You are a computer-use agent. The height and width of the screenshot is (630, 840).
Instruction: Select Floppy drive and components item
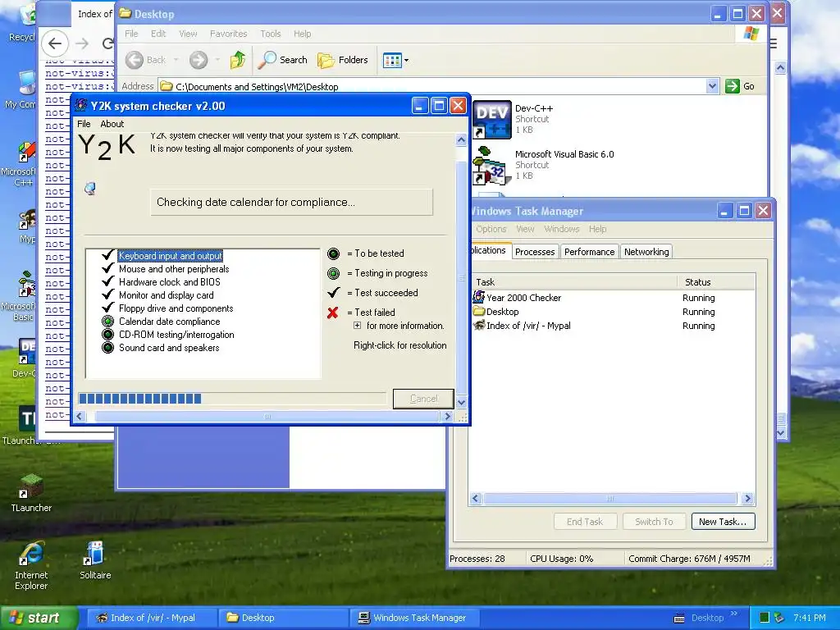pyautogui.click(x=176, y=308)
